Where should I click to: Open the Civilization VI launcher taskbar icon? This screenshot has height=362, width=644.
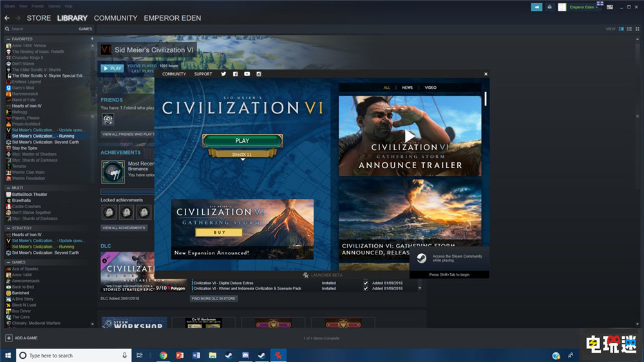278,356
